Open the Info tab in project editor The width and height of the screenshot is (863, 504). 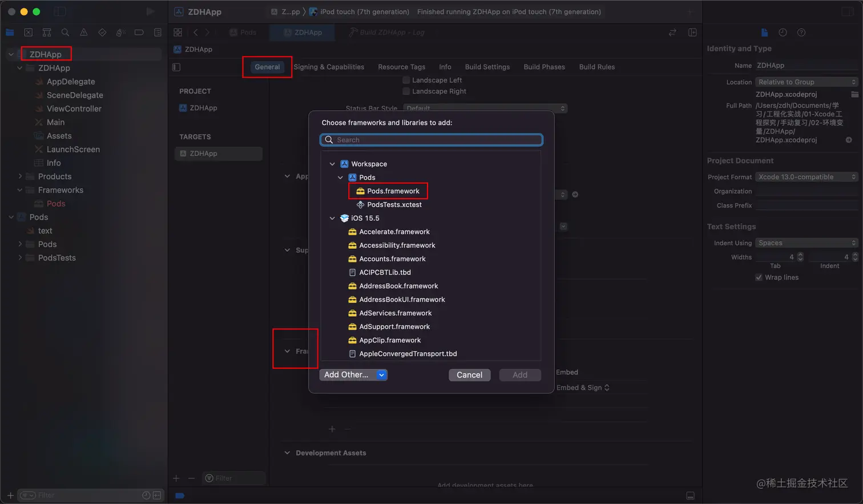[445, 67]
